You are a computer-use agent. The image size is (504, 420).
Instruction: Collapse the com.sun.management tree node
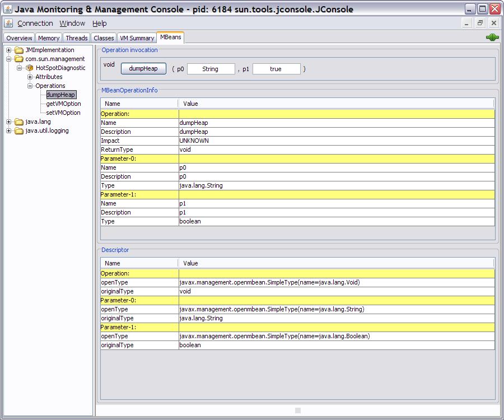click(x=8, y=59)
